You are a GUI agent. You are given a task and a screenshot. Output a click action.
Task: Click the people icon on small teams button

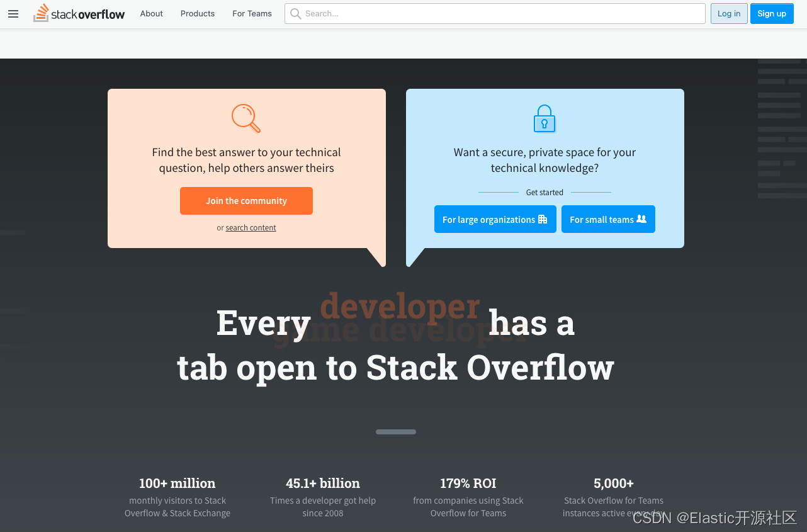pos(641,219)
